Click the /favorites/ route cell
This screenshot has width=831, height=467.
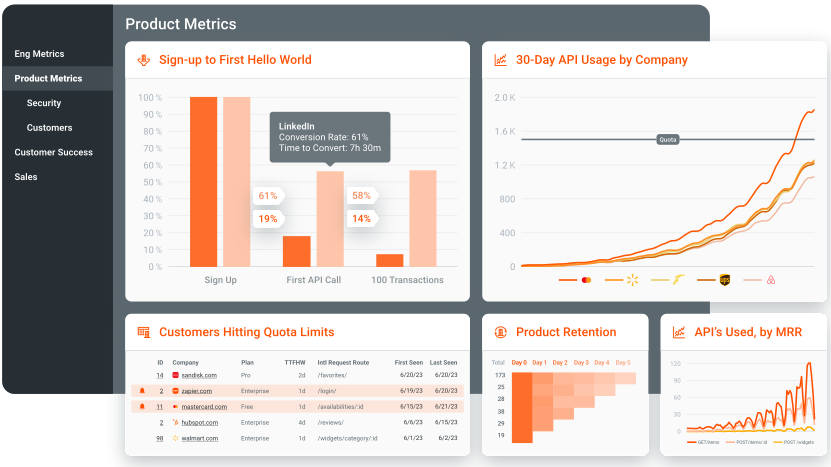332,375
